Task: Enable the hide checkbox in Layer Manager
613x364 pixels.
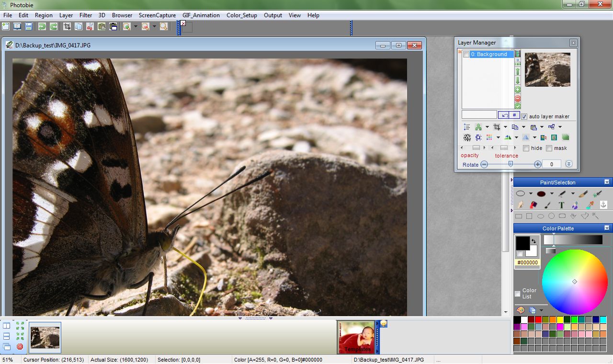Action: [x=526, y=148]
